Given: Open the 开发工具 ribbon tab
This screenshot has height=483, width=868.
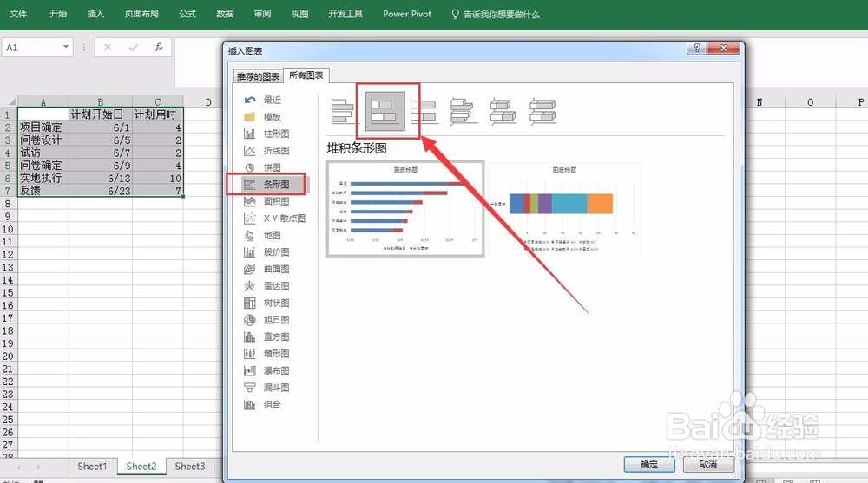Looking at the screenshot, I should click(345, 14).
